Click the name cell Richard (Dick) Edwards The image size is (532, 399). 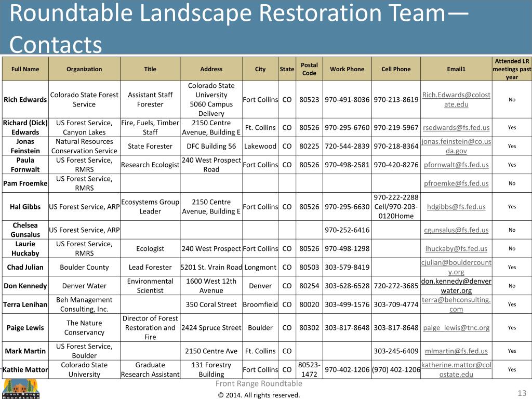click(x=25, y=128)
